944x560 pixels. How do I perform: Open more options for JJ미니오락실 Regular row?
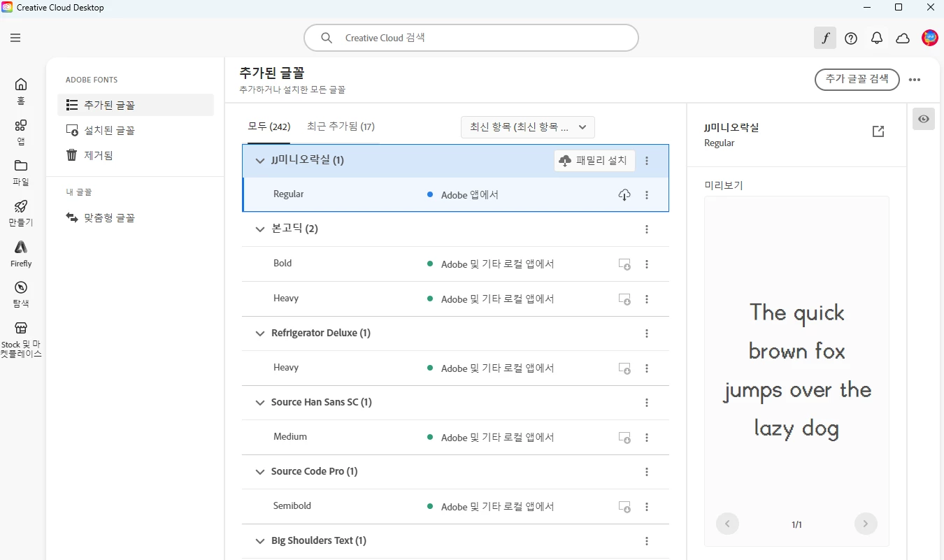(x=647, y=195)
